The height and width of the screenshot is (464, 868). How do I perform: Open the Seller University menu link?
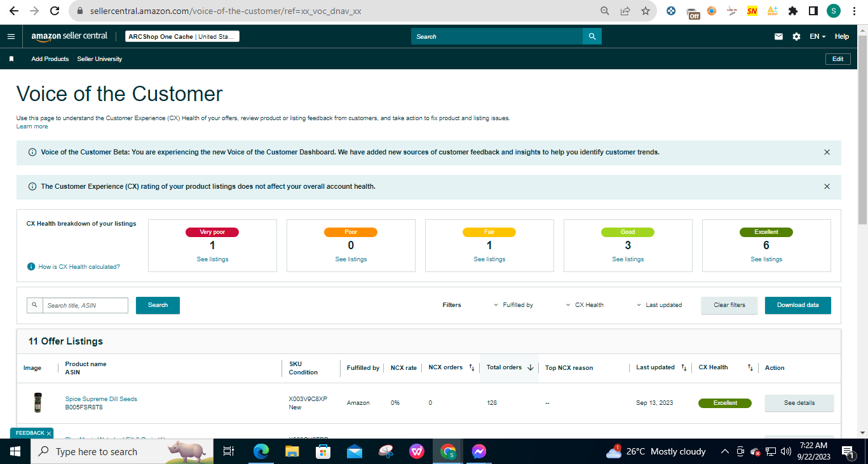click(100, 59)
